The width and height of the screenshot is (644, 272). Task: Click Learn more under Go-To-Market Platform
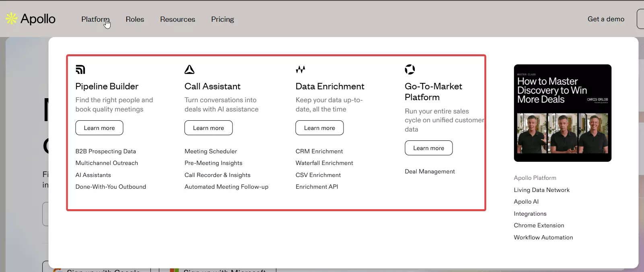point(429,148)
